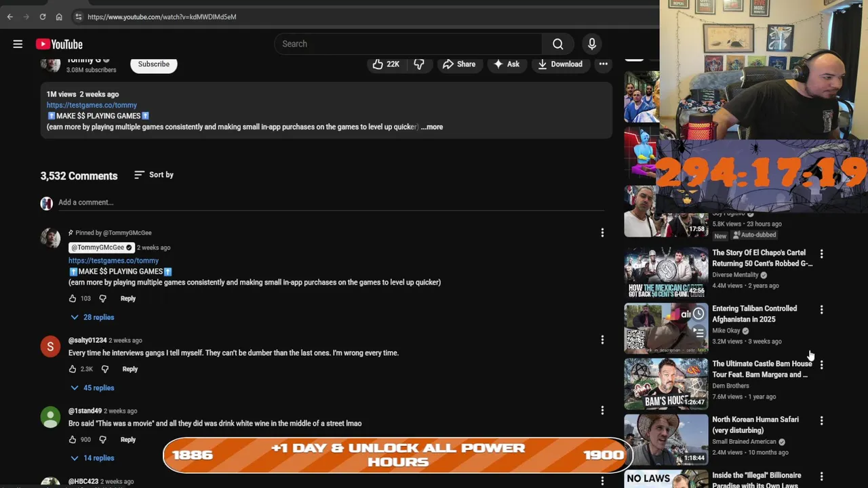Open the Sort by comments dropdown
Screen dimensions: 868x488
(x=154, y=175)
